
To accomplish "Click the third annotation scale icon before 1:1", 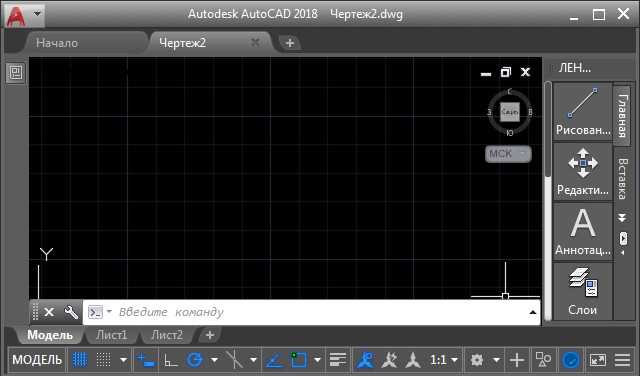I will point(413,360).
